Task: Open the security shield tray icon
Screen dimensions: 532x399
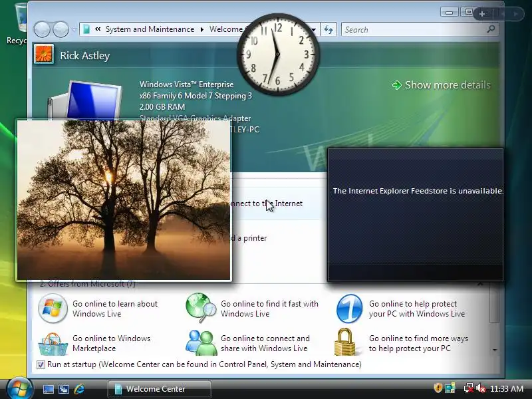Action: pyautogui.click(x=438, y=388)
